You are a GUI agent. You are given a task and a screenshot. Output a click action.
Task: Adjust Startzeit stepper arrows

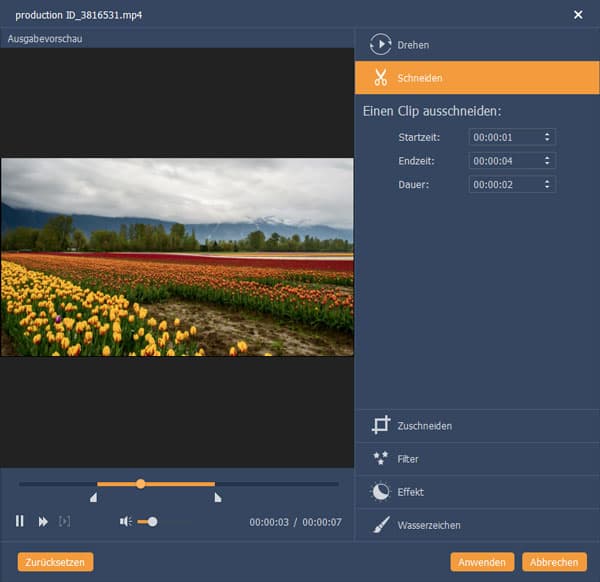click(547, 137)
